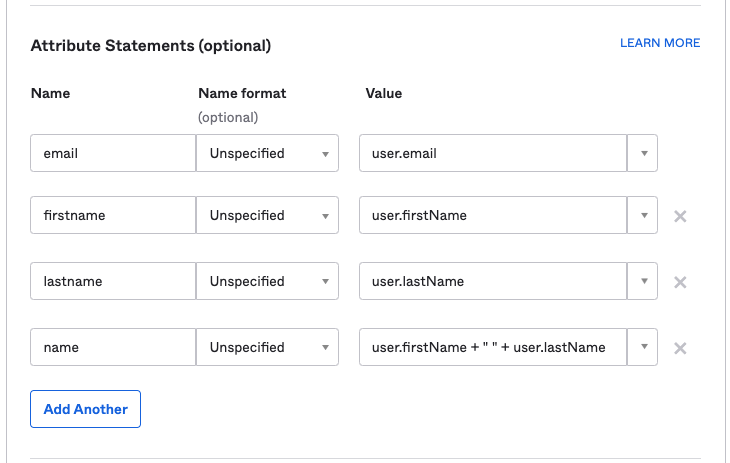The height and width of the screenshot is (463, 730).
Task: Expand Name format dropdown for lastname
Action: pyautogui.click(x=267, y=282)
